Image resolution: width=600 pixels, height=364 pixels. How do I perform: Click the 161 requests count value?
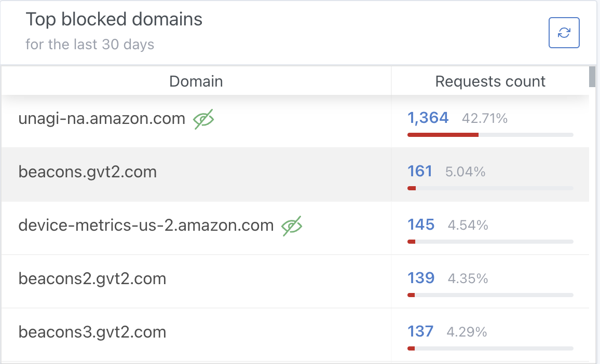coord(420,171)
